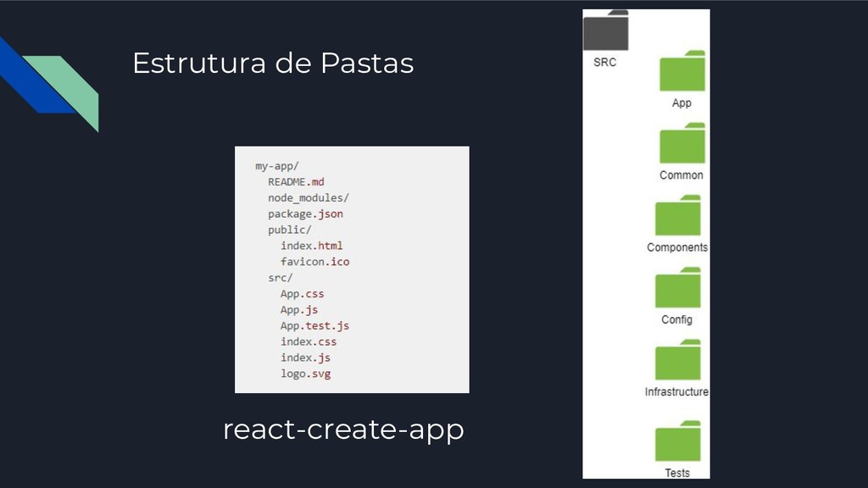Viewport: 868px width, 488px height.
Task: Click the 'Estrutura de Pastas' slide title
Action: click(x=273, y=63)
